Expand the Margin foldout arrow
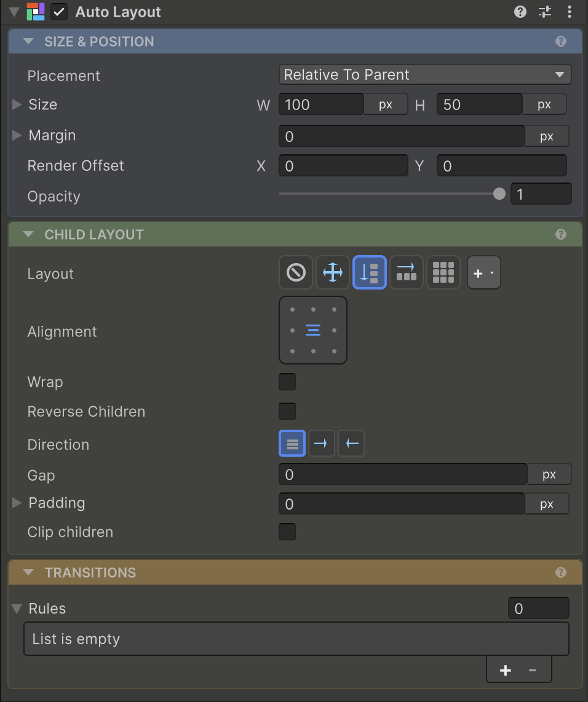 pos(17,135)
